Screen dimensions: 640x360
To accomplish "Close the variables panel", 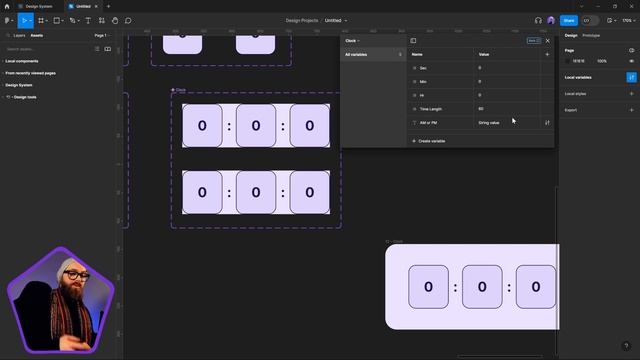I will pos(547,40).
